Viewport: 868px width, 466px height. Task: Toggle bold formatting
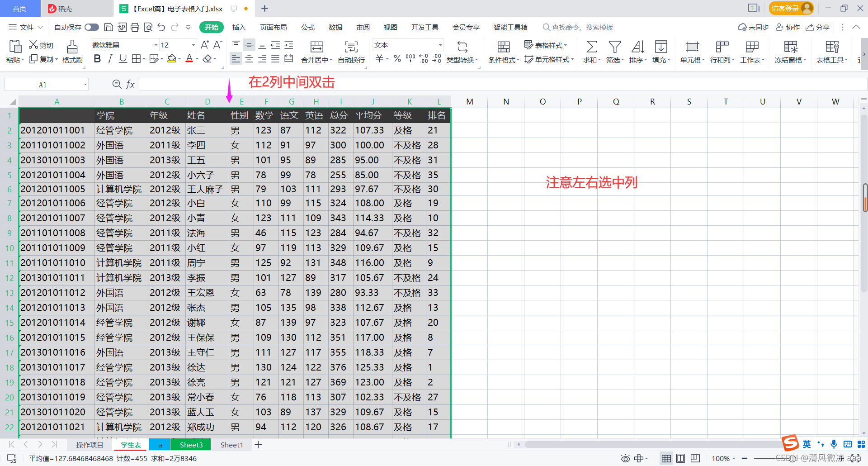(x=97, y=59)
